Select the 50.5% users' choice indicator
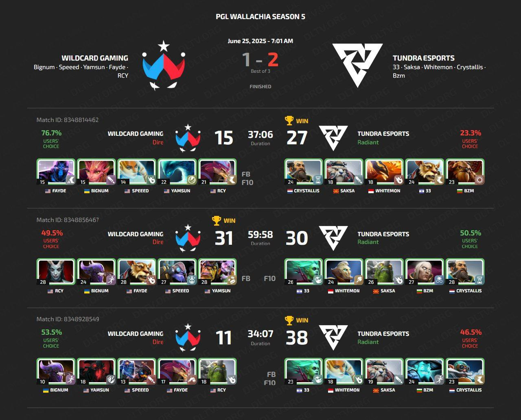Image resolution: width=521 pixels, height=420 pixels. pyautogui.click(x=470, y=239)
